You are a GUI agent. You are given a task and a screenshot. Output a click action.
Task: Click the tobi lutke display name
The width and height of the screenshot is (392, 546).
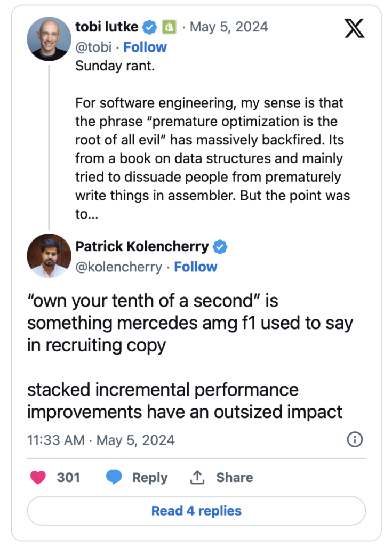(107, 27)
